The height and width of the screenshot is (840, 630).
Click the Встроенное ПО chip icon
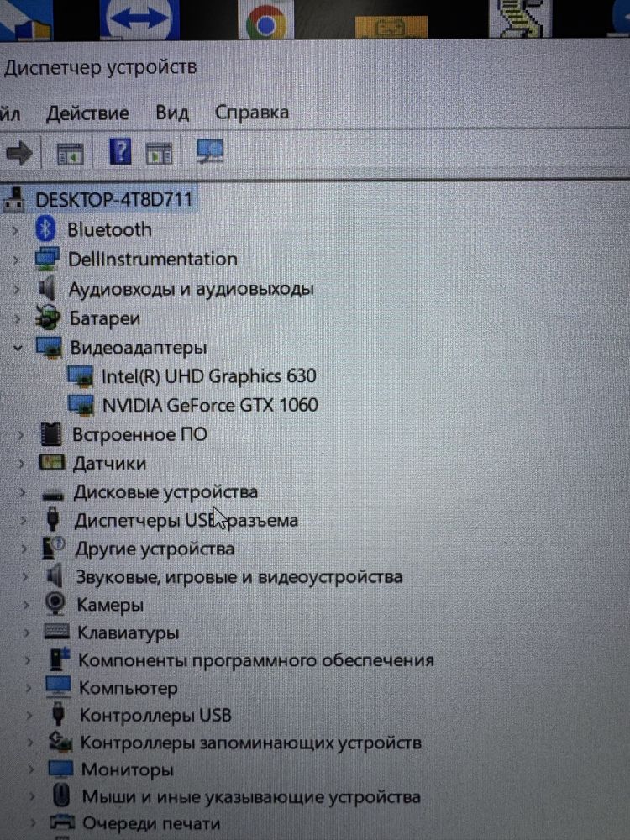pyautogui.click(x=51, y=434)
